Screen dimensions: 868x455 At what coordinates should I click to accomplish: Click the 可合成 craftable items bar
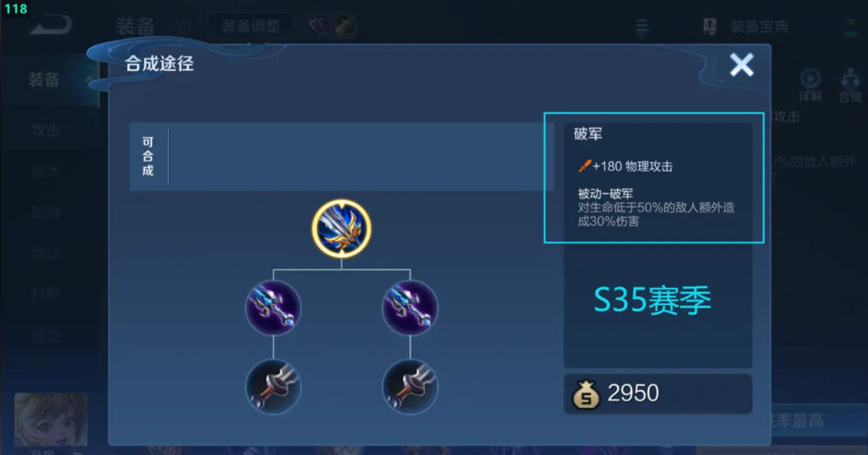coord(341,157)
